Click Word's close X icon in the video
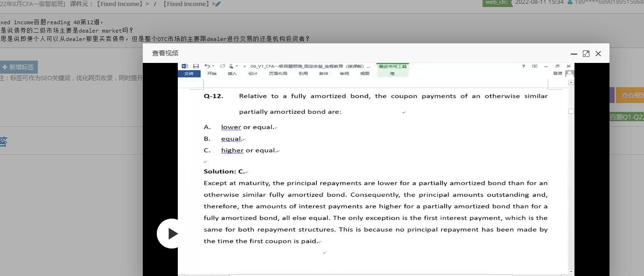This screenshot has height=276, width=644. [x=568, y=66]
